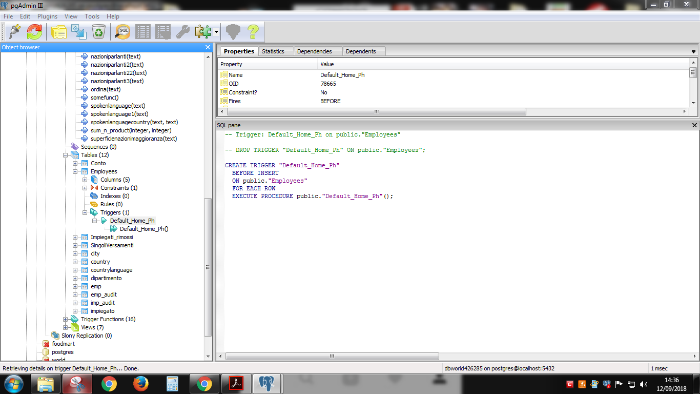Open the SQL help question mark
The width and height of the screenshot is (700, 394).
point(253,32)
